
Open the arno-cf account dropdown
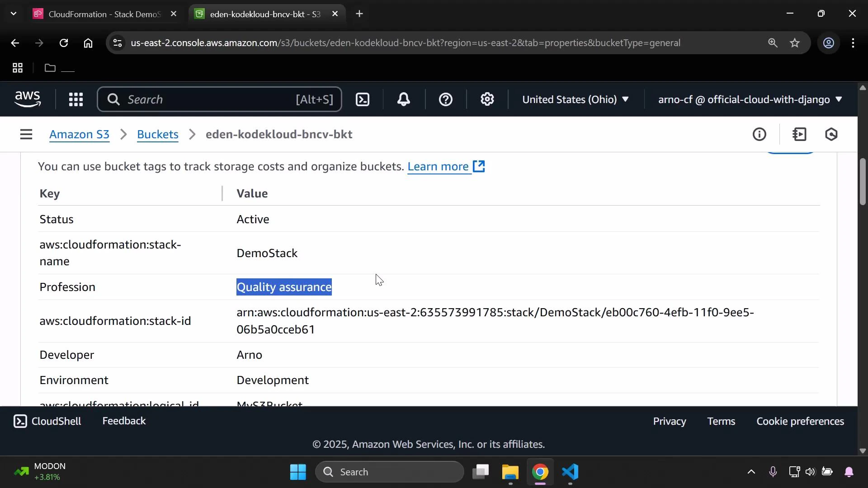tap(750, 99)
